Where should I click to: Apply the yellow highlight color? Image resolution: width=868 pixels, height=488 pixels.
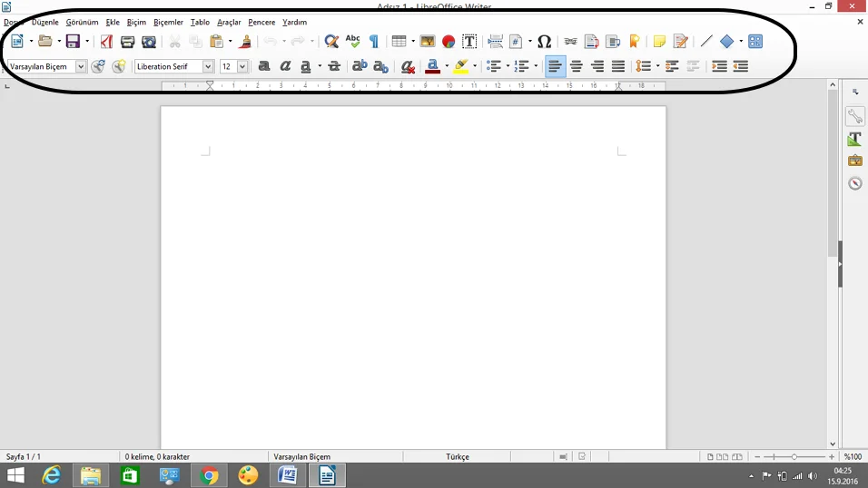pyautogui.click(x=460, y=66)
